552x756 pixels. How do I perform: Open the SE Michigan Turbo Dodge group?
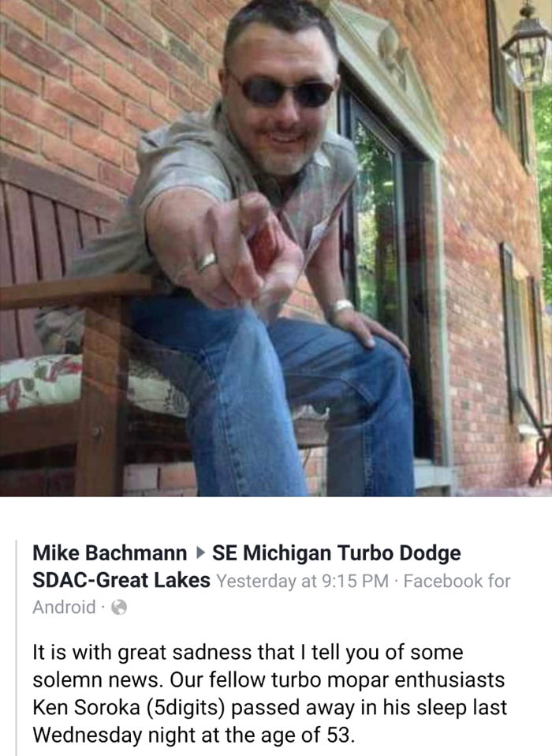tap(336, 552)
